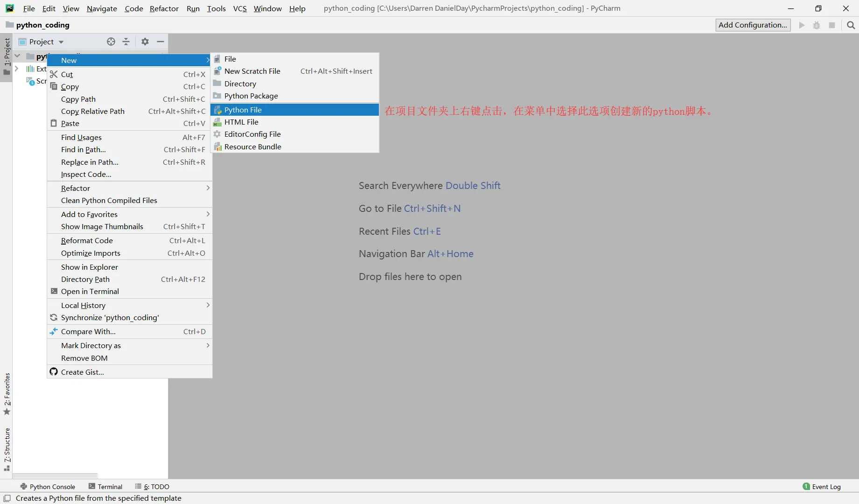
Task: Open Search Everywhere magnifier icon
Action: pyautogui.click(x=851, y=25)
